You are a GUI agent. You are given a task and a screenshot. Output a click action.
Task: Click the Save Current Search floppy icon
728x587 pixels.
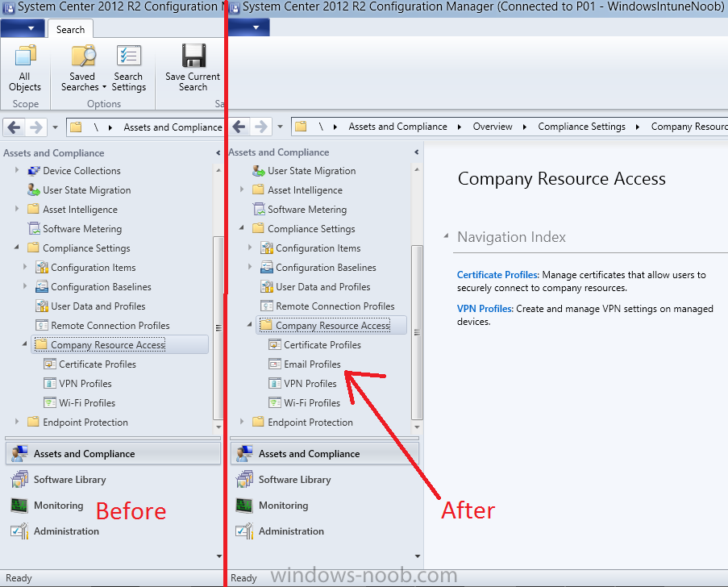(193, 56)
